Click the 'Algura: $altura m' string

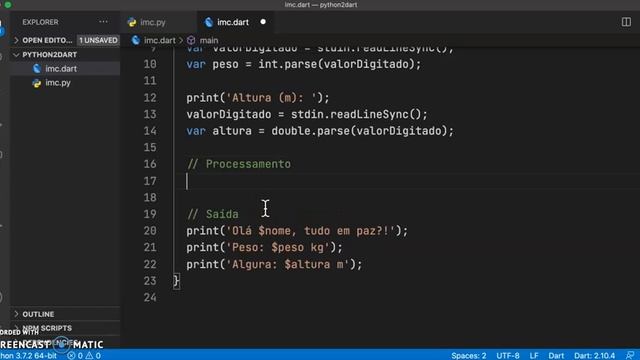click(x=288, y=264)
